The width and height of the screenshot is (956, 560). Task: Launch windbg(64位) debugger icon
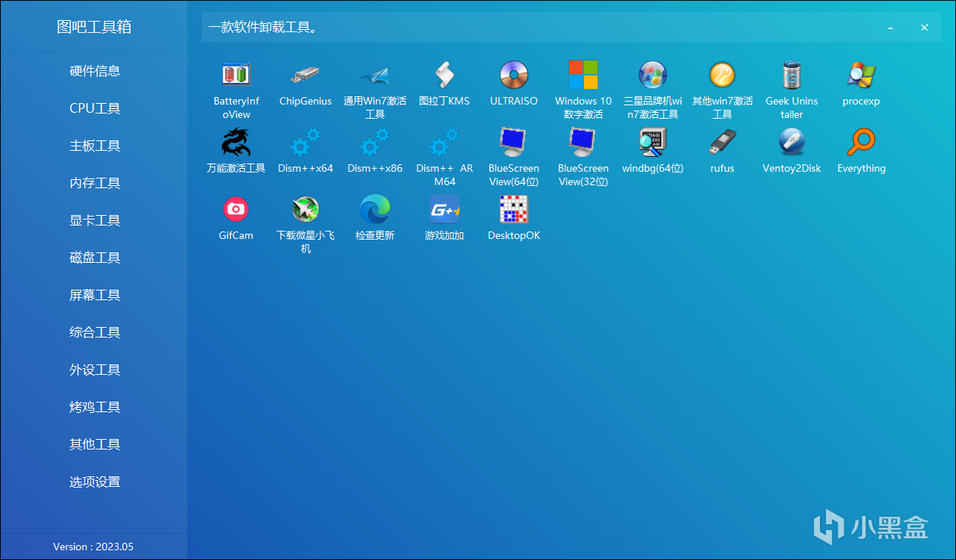[x=653, y=142]
